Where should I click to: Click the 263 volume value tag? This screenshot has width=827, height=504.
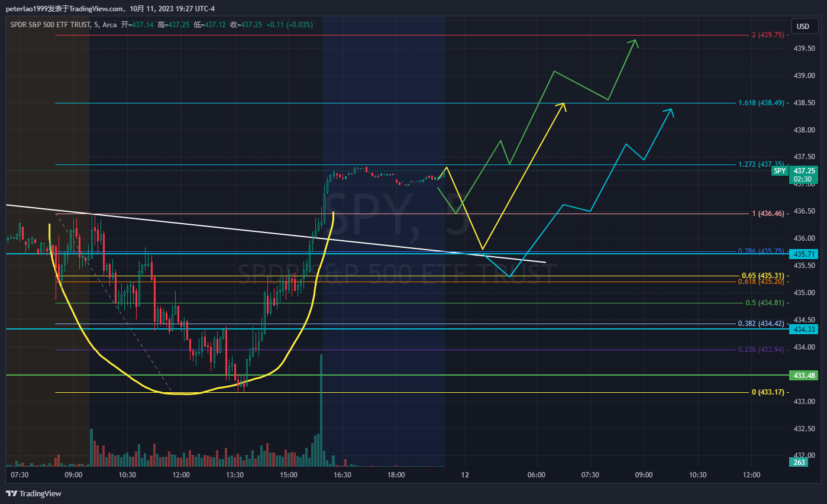(799, 462)
